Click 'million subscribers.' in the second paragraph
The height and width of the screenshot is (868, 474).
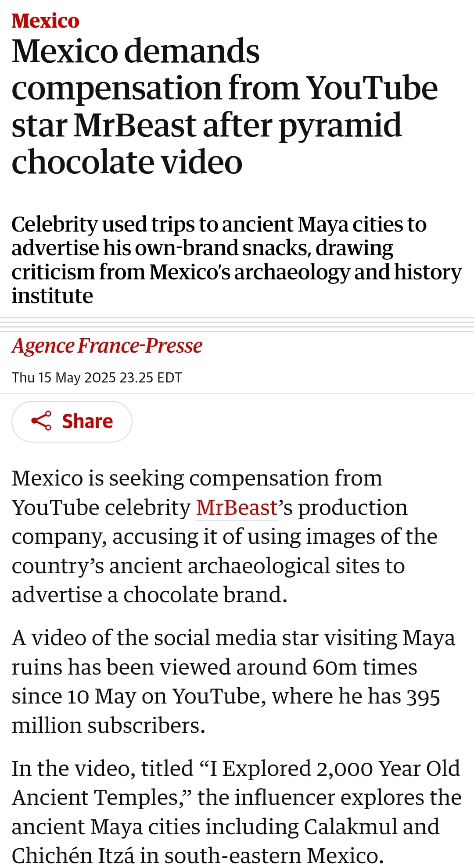[x=108, y=725]
